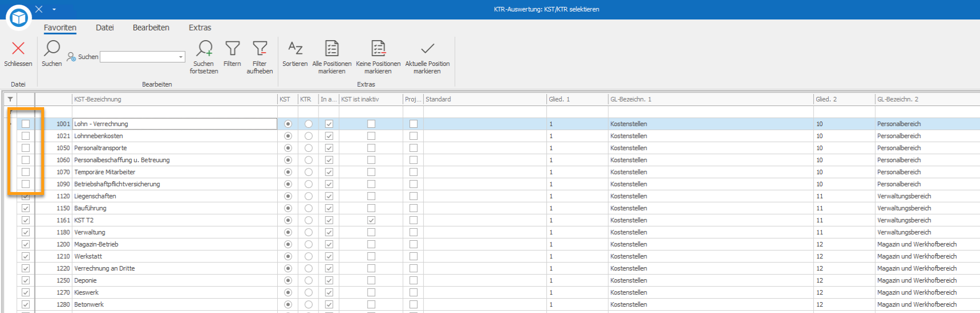Click the Sortieren A-Z icon
The image size is (980, 313).
click(x=295, y=49)
